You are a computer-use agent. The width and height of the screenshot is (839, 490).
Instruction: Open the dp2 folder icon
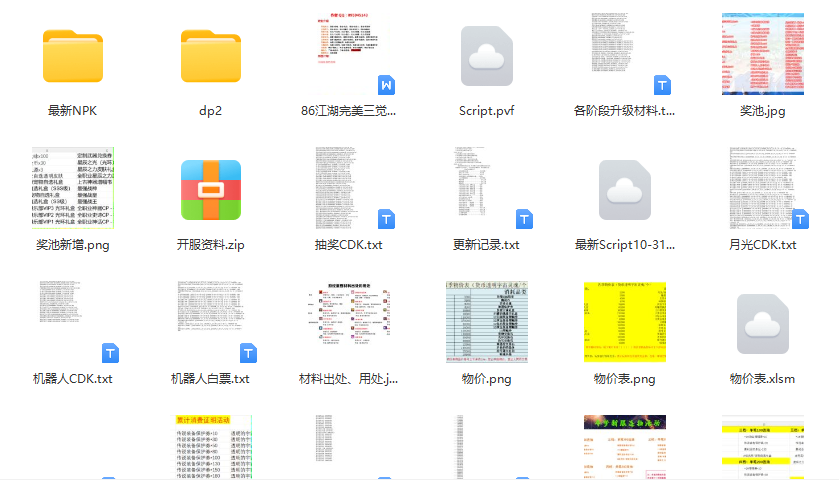[x=210, y=56]
